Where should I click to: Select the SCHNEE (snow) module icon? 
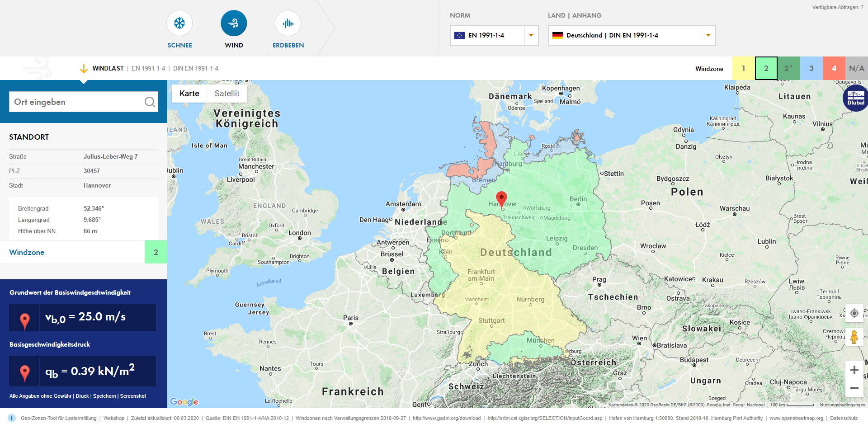179,23
